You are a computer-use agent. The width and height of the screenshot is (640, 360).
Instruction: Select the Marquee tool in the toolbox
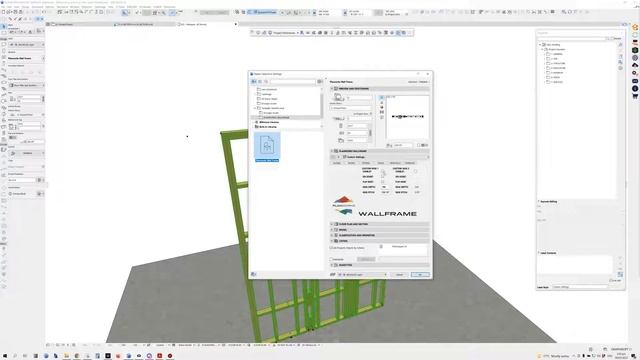pos(4,32)
